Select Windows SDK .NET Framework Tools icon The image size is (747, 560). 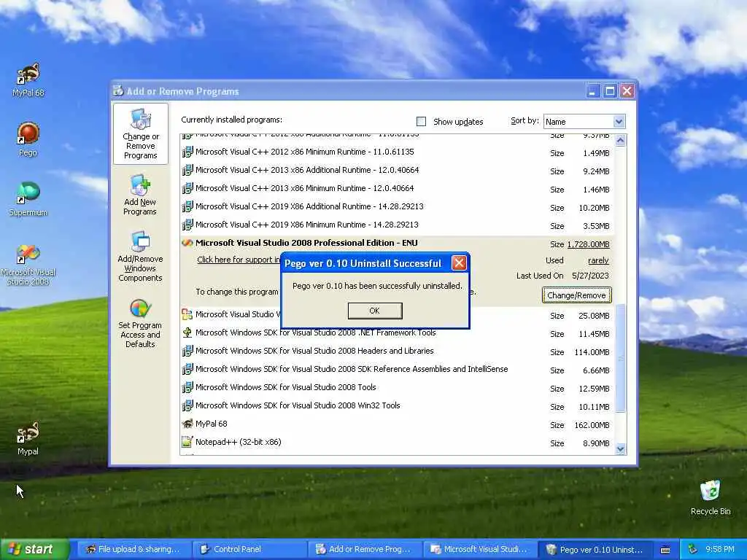tap(187, 332)
